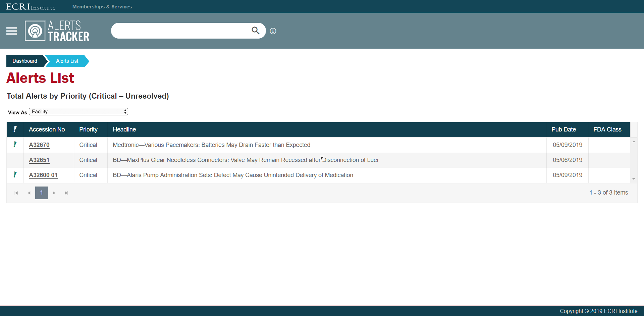Open the hamburger navigation menu
This screenshot has height=316, width=644.
tap(11, 31)
